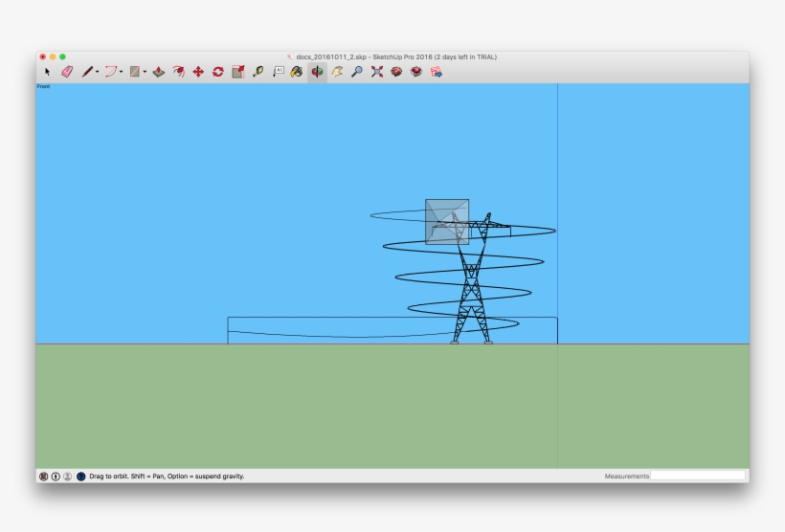
Task: Expand the Rectangle shape dropdown arrow
Action: pyautogui.click(x=146, y=73)
